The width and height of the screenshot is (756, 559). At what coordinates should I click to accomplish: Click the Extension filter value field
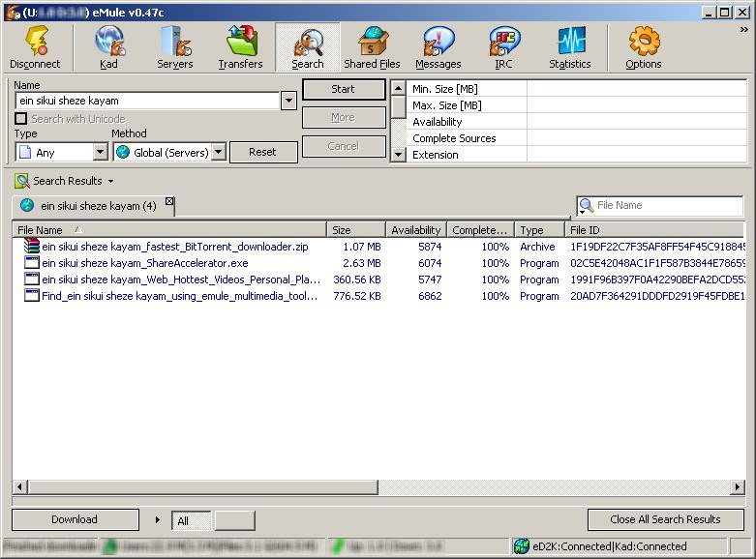(636, 154)
